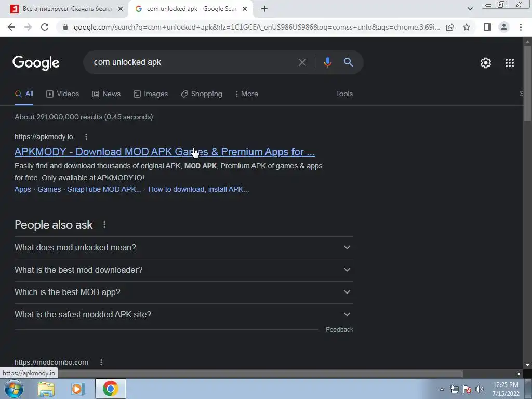Click the vertical scrollbar thumb

click(527, 83)
